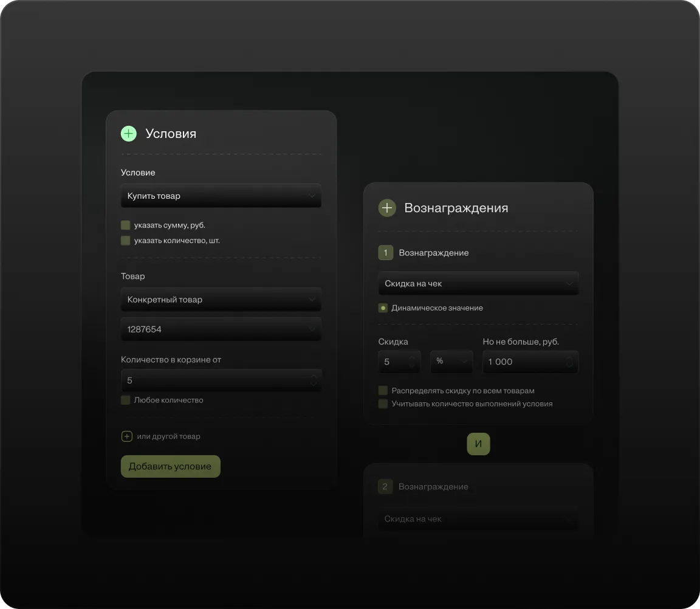
Task: Toggle 'Любое количество' checkbox
Action: click(126, 400)
